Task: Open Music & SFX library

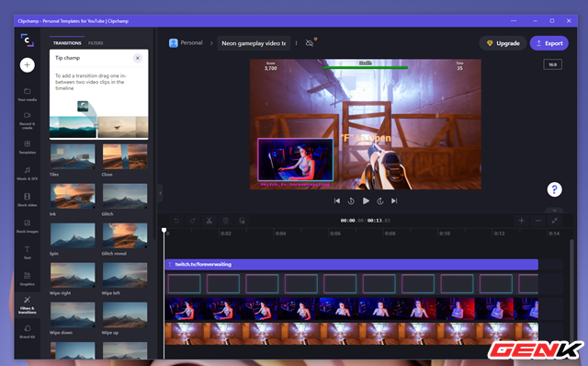Action: 27,174
